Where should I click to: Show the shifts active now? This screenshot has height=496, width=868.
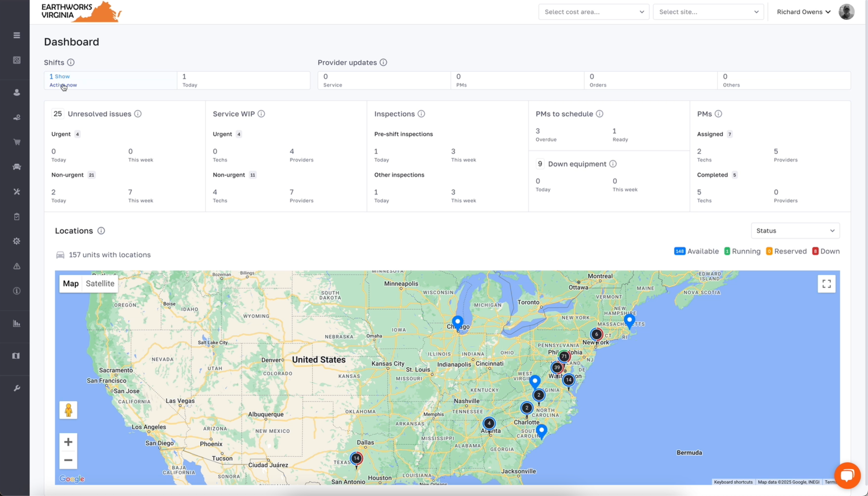[x=62, y=77]
